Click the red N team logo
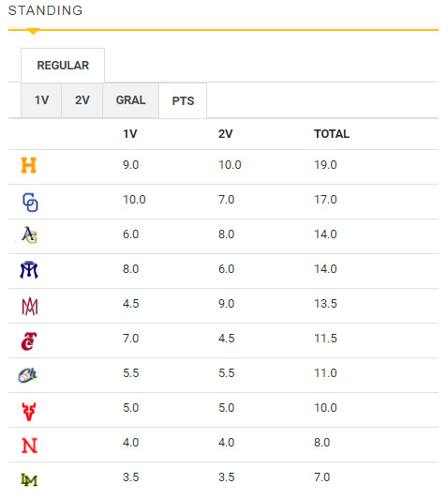 tap(30, 446)
